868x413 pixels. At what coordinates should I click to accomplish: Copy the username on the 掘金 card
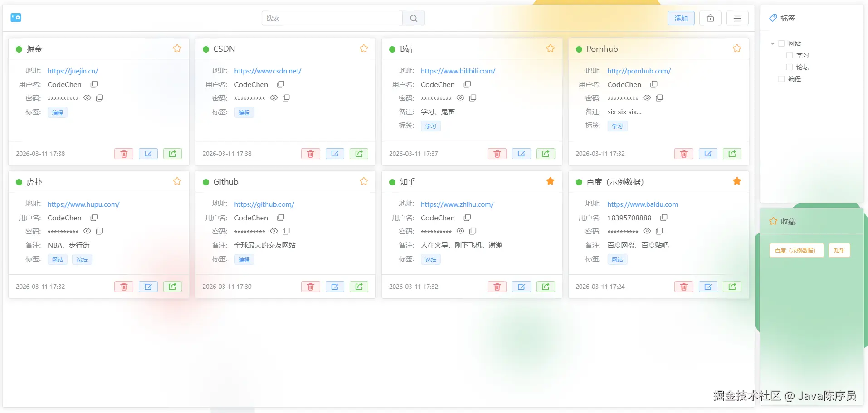click(94, 84)
